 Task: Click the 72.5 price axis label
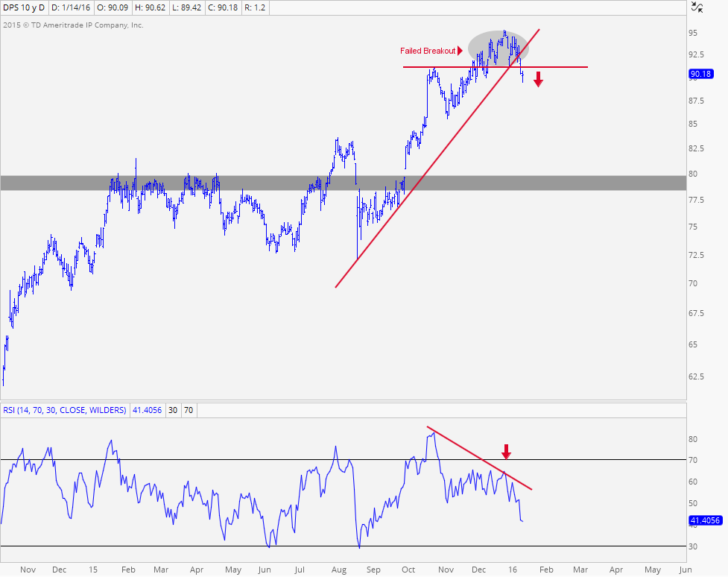coord(696,255)
